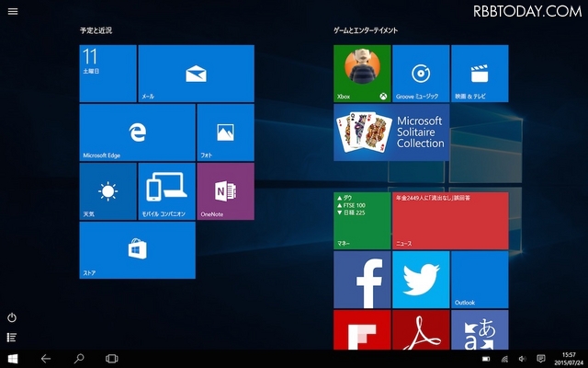Open the Photos (フォト) tile
588x368 pixels.
[225, 132]
